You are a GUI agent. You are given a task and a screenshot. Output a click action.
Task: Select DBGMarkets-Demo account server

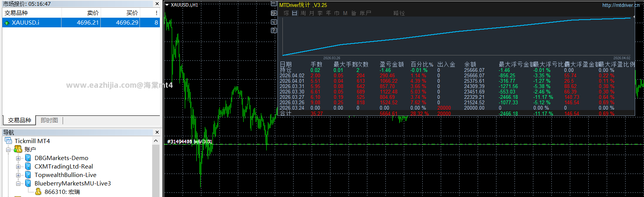61,158
